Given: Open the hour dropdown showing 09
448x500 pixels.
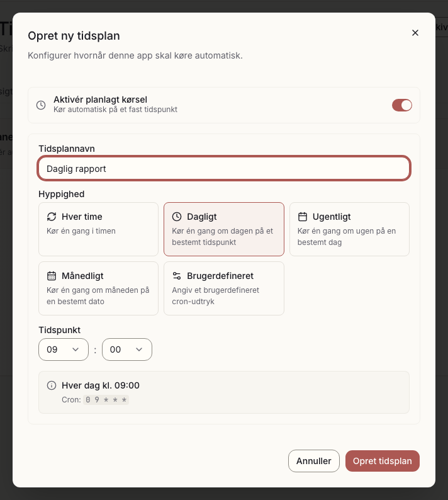Looking at the screenshot, I should tap(64, 349).
